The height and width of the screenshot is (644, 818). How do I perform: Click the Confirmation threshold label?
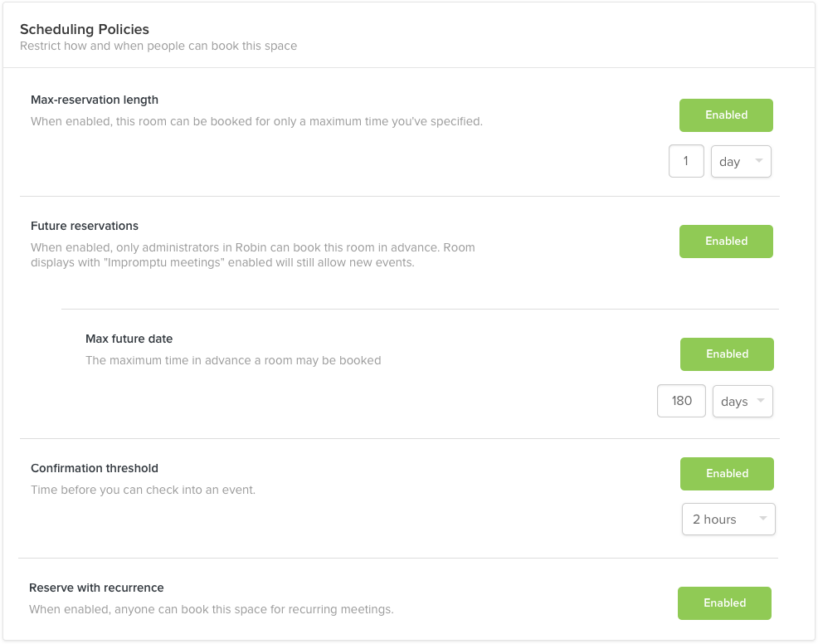click(95, 468)
